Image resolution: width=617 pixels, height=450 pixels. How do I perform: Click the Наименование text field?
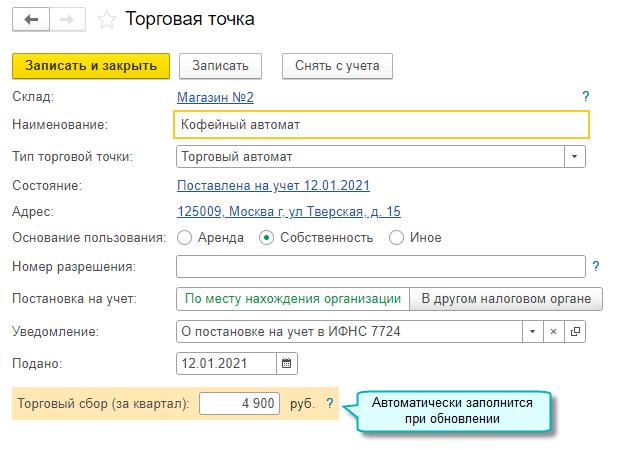click(x=381, y=125)
